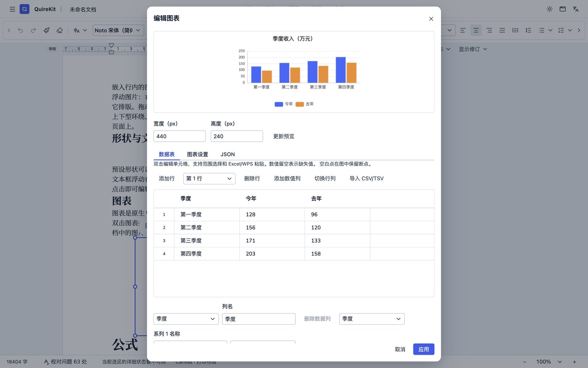
Task: Click the numbered list icon
Action: pyautogui.click(x=561, y=30)
